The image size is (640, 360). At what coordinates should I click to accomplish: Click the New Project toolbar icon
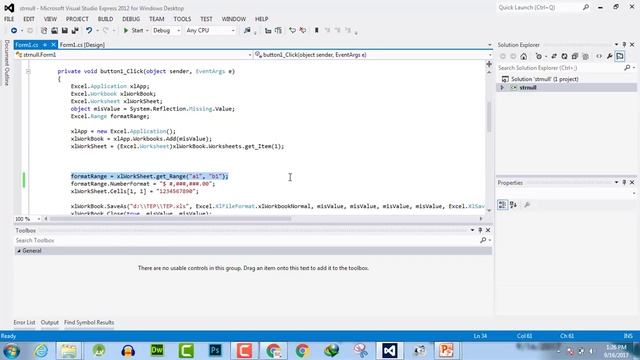tap(44, 31)
